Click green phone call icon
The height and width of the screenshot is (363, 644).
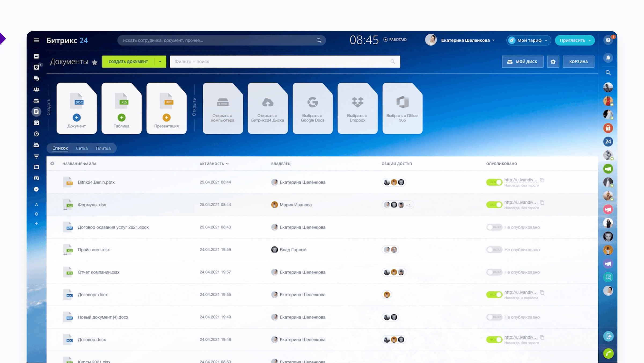tap(608, 354)
